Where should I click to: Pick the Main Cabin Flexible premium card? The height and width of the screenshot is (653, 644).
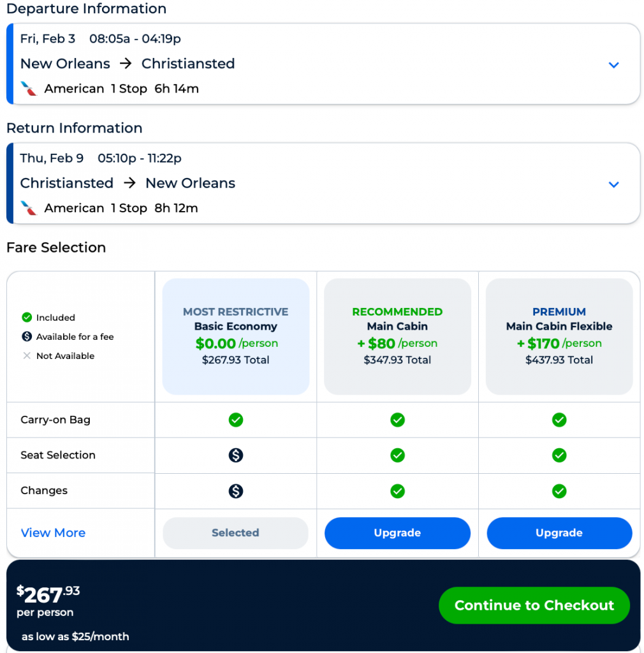[x=559, y=336]
